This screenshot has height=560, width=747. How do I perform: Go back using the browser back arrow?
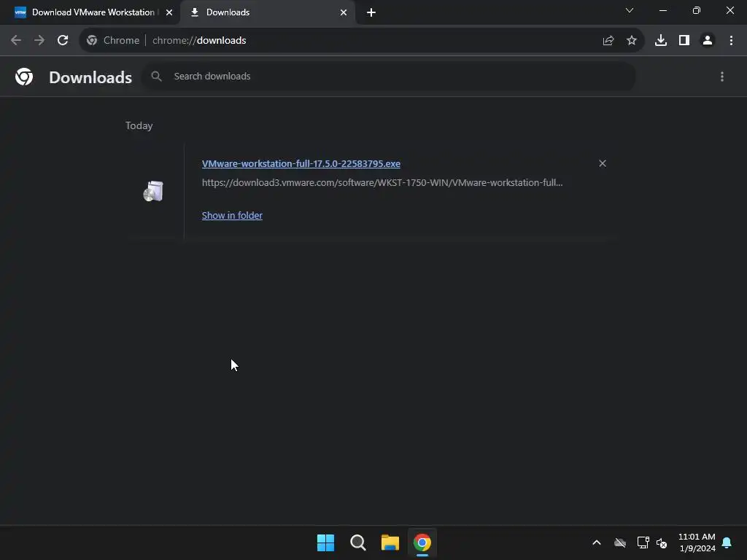click(16, 41)
